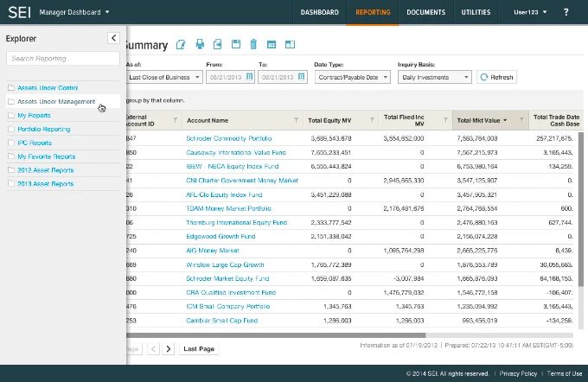The image size is (588, 382).
Task: Open CNI Charter Government Money Market
Action: [x=242, y=181]
